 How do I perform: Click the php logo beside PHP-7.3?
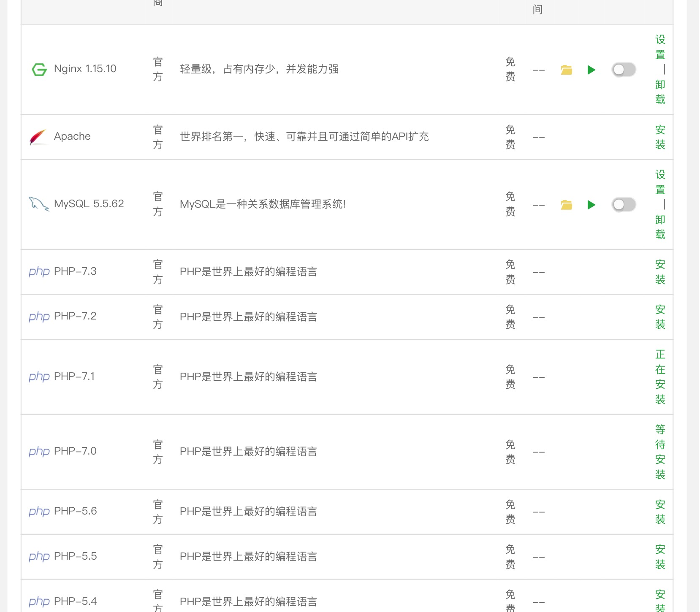[x=39, y=271]
